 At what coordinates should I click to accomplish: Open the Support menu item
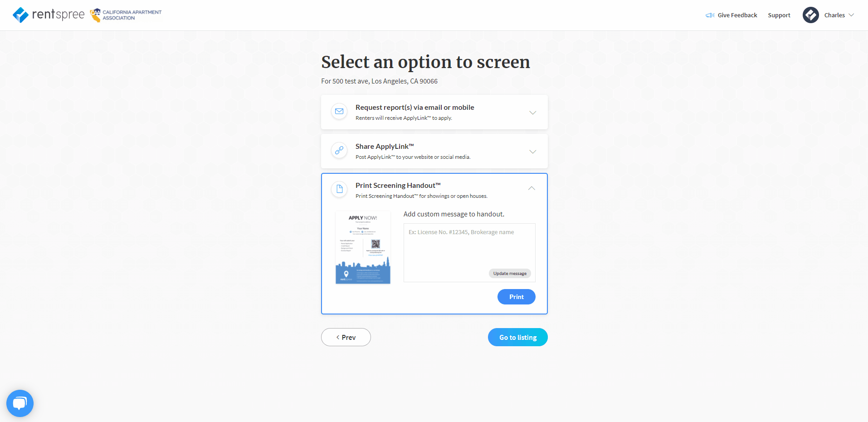(779, 15)
